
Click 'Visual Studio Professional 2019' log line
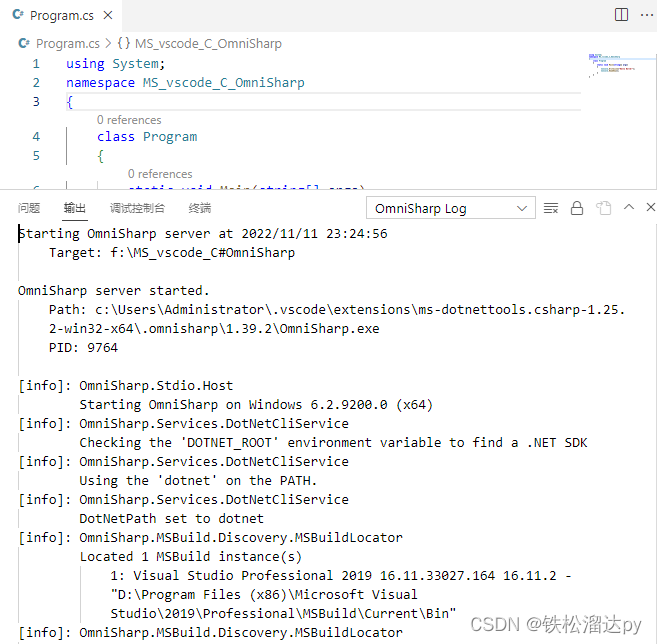click(x=340, y=575)
